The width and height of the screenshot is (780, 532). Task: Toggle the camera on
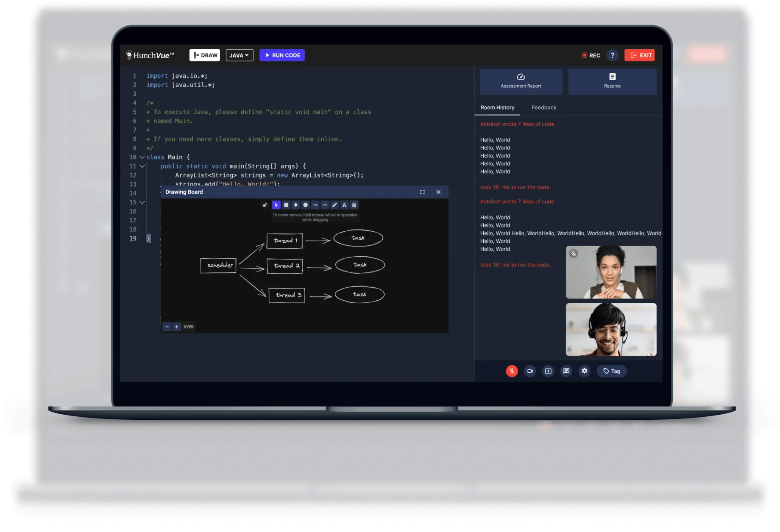pyautogui.click(x=530, y=371)
